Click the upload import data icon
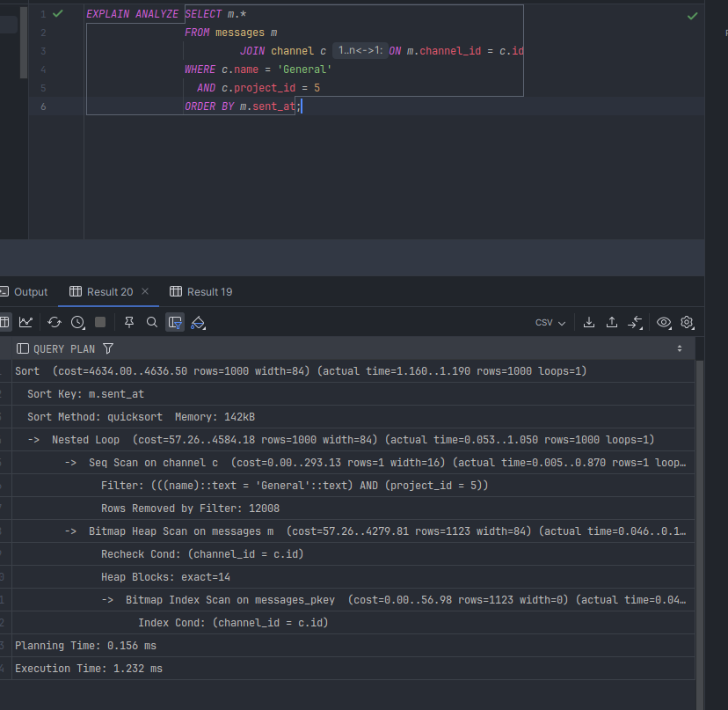This screenshot has height=710, width=728. click(612, 323)
